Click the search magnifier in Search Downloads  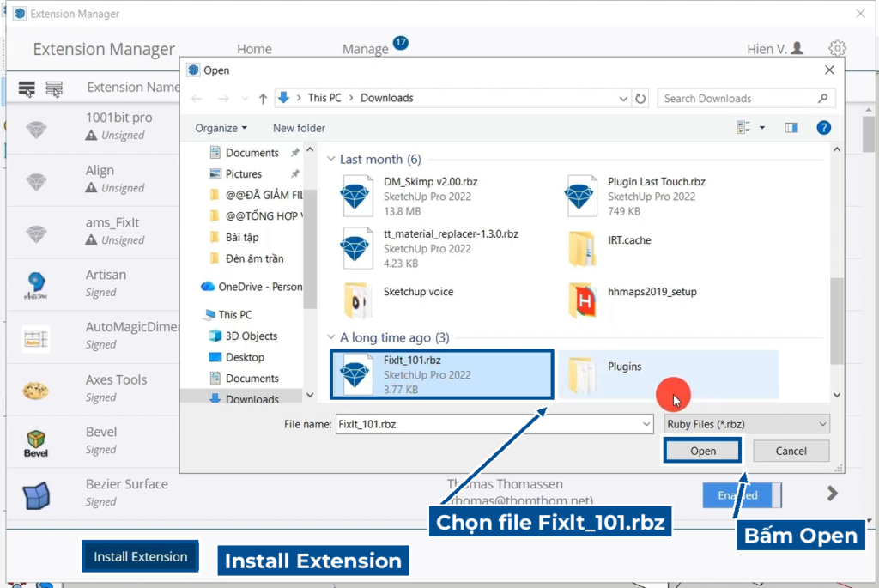[x=822, y=99]
